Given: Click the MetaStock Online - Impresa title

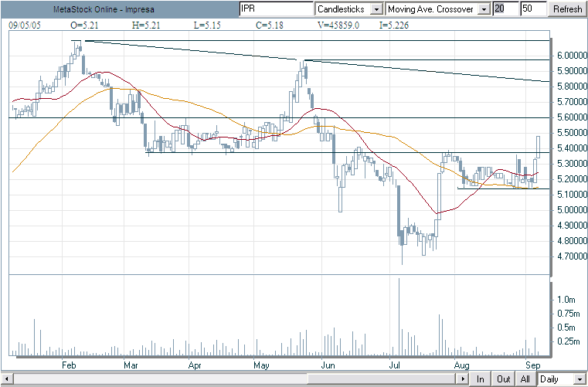Looking at the screenshot, I should pyautogui.click(x=104, y=9).
